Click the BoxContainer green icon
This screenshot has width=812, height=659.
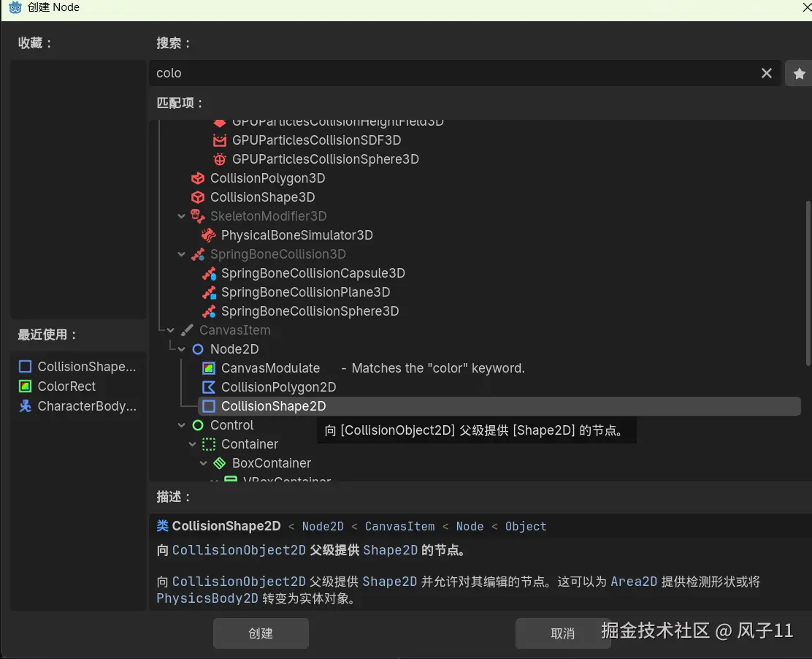coord(220,463)
